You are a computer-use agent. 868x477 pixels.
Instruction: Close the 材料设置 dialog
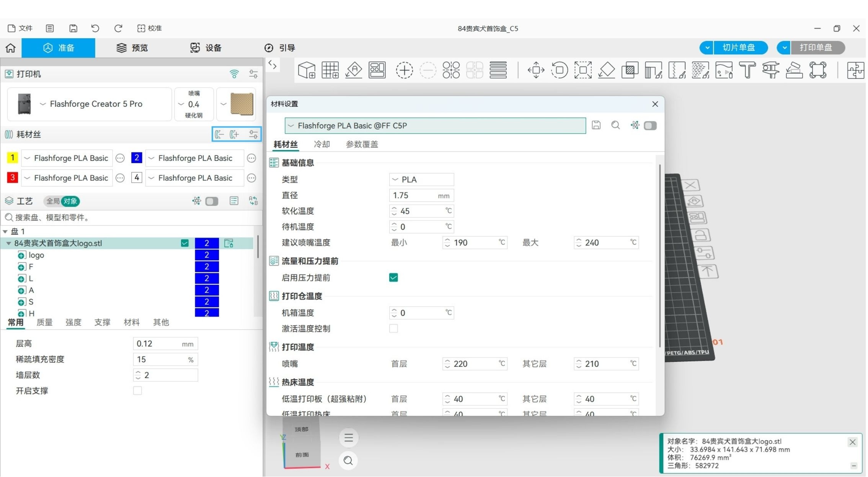point(655,104)
